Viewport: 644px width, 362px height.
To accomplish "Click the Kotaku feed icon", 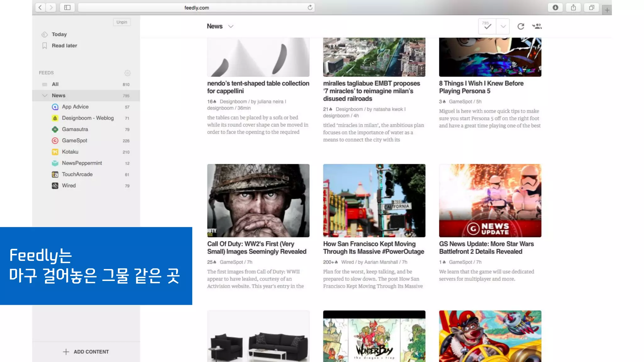I will tap(55, 152).
